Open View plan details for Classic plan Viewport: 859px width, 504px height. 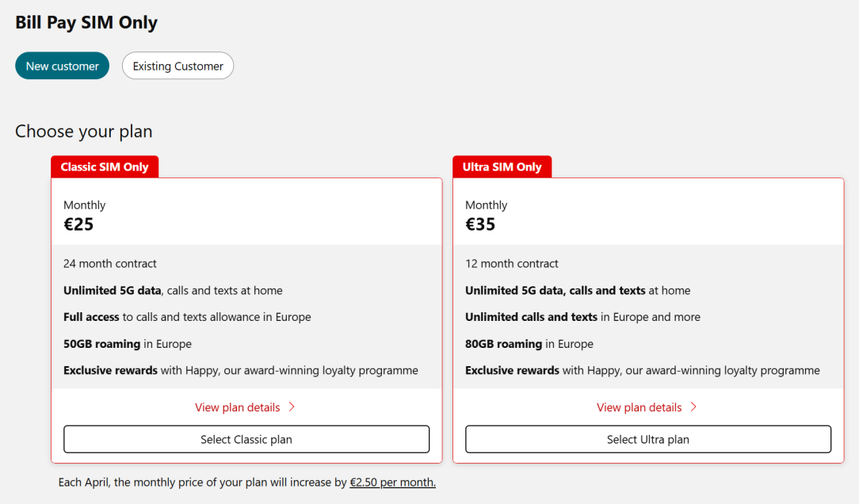click(238, 407)
